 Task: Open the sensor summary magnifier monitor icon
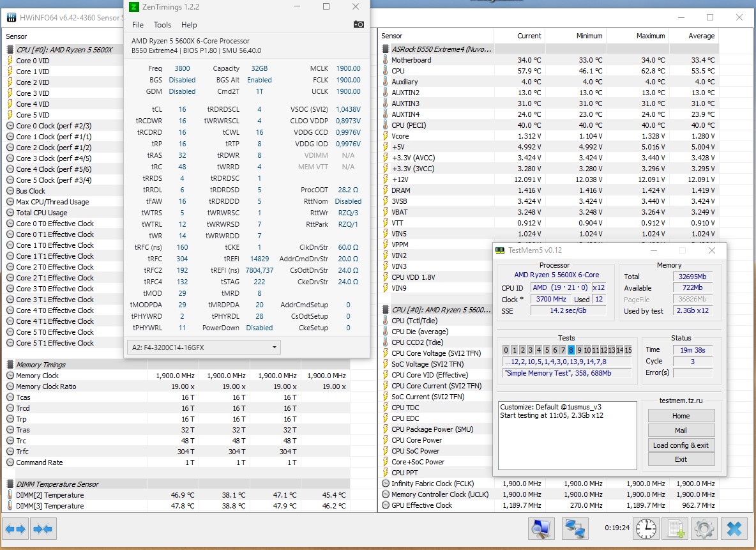541,530
